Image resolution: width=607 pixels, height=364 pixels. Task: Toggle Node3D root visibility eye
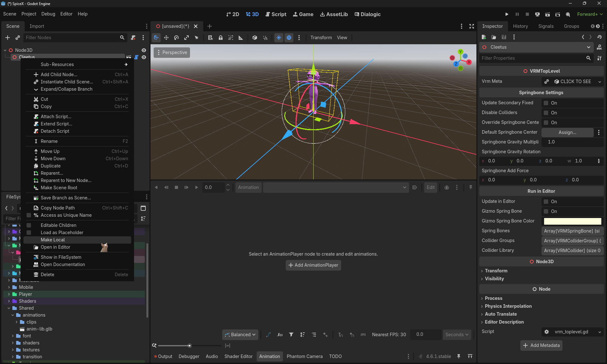click(144, 50)
